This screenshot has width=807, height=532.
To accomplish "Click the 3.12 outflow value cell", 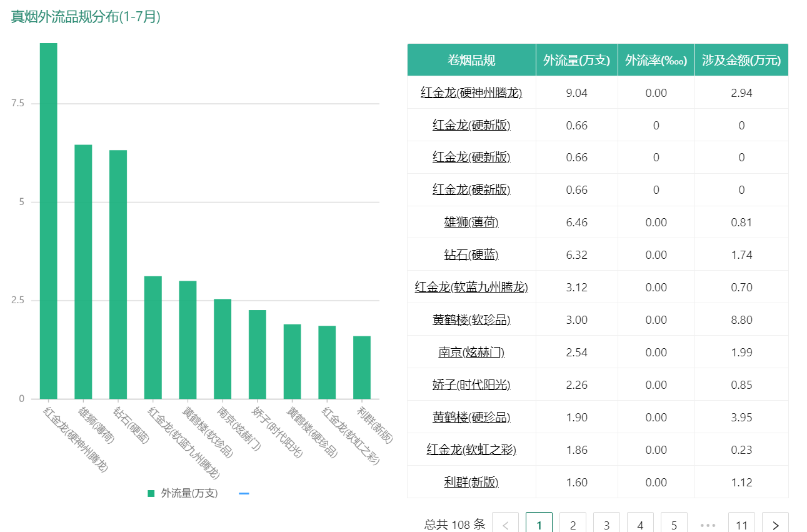I will [x=576, y=287].
